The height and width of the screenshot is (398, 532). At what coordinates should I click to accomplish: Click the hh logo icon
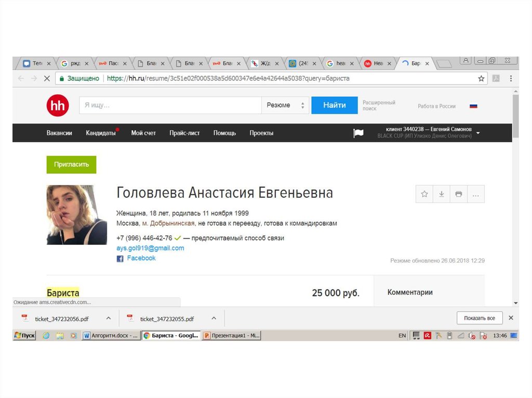coord(57,105)
